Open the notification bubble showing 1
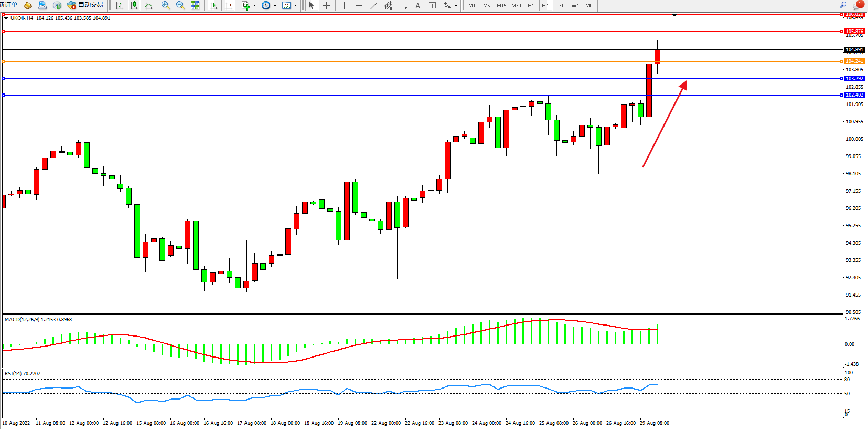This screenshot has width=868, height=430. (859, 4)
